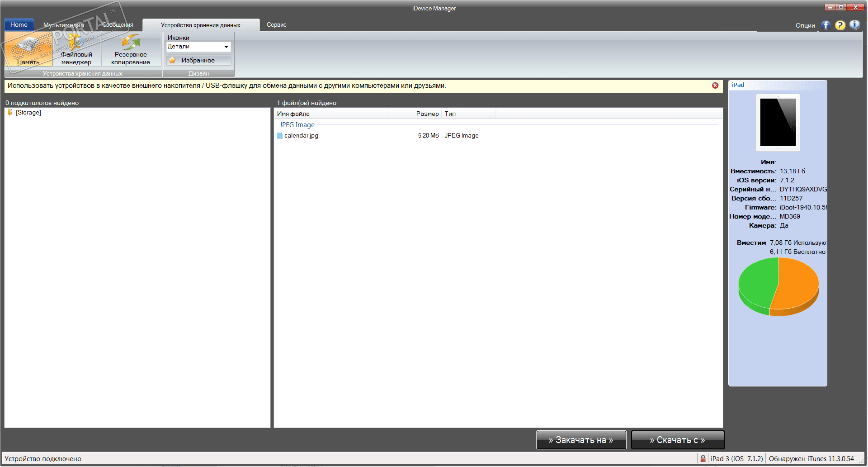This screenshot has width=868, height=467.
Task: Open the yellow help question icon
Action: pyautogui.click(x=840, y=25)
